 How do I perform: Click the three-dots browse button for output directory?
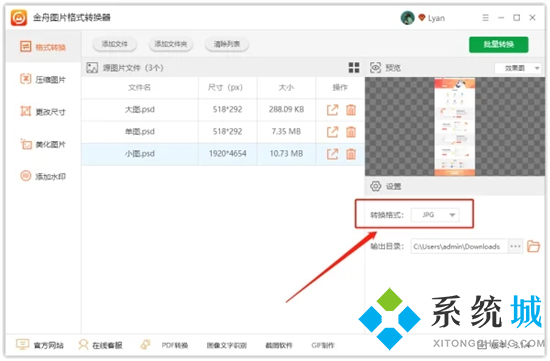coord(515,246)
